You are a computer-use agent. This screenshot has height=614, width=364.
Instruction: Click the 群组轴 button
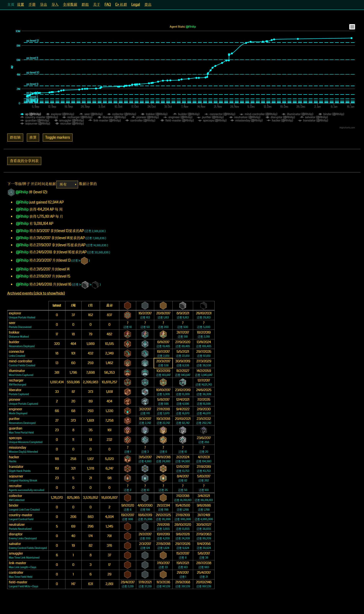coord(15,137)
